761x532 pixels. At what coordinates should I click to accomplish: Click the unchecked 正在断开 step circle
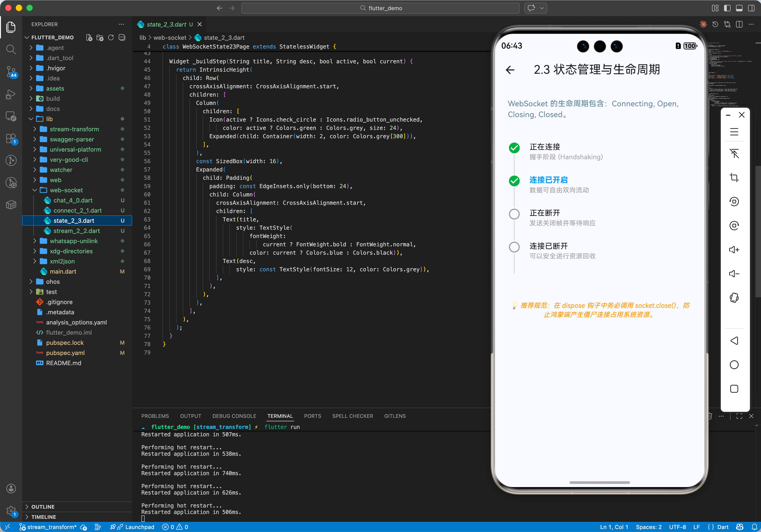pos(514,214)
